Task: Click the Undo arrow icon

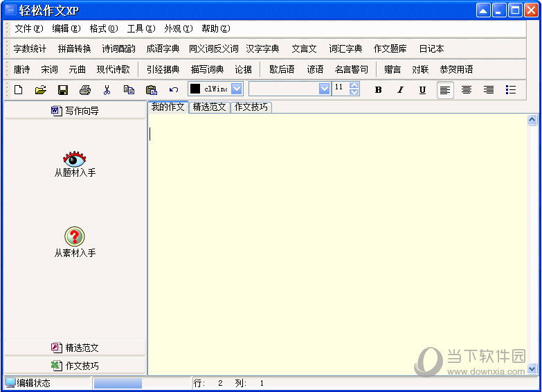Action: (x=174, y=90)
